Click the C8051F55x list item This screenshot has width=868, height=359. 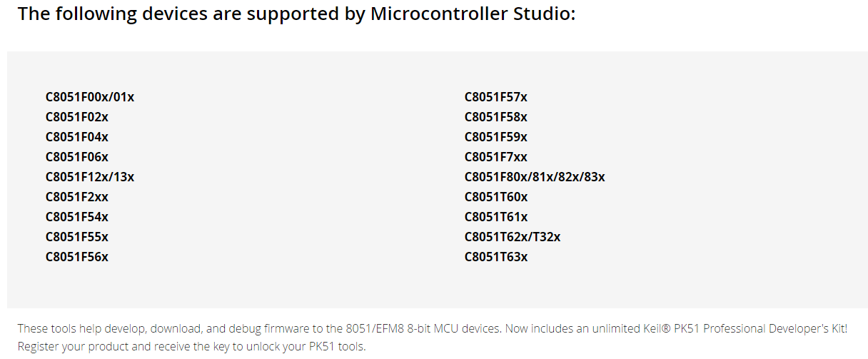(x=77, y=237)
